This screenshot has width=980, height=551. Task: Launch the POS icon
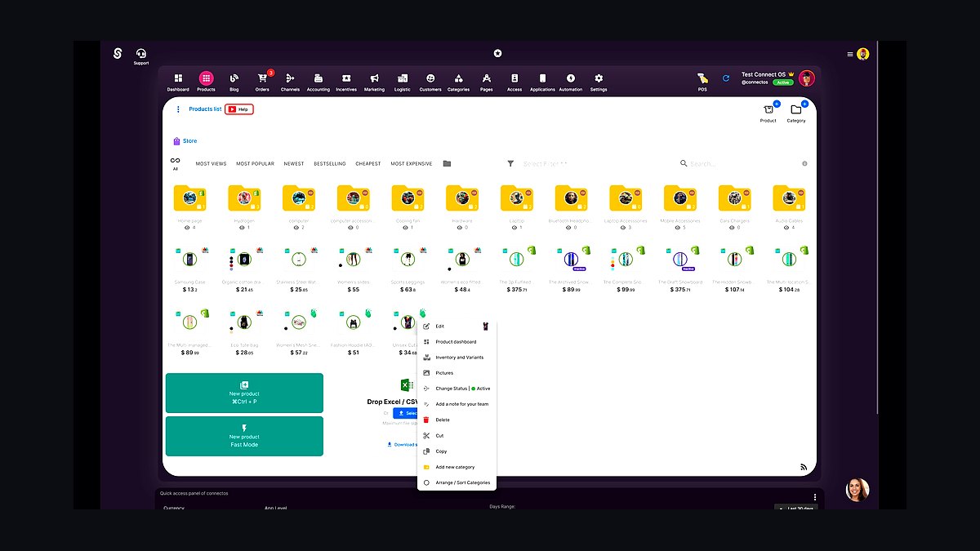pos(702,79)
